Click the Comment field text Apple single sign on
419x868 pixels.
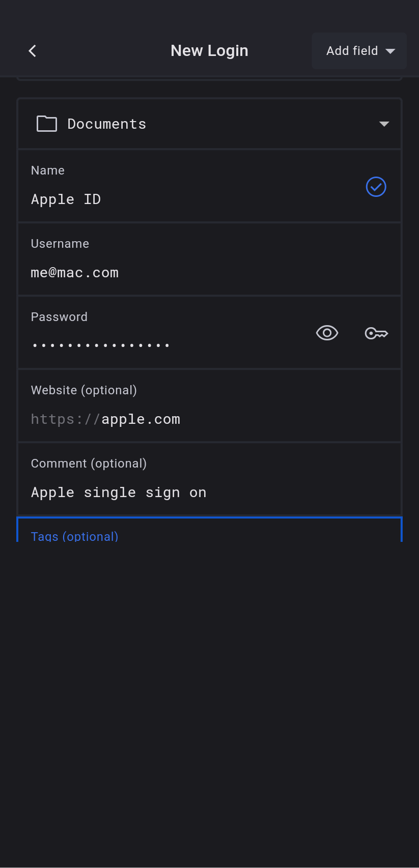[x=119, y=493]
